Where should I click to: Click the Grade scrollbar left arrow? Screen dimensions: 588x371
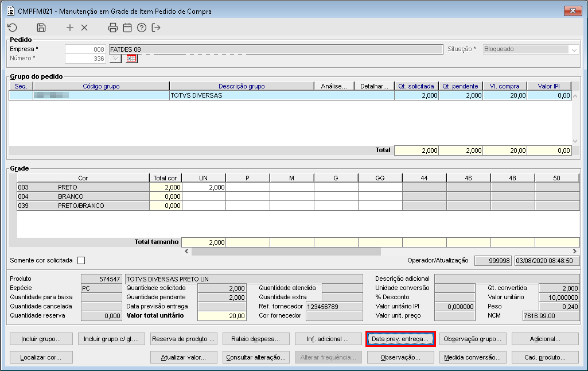pos(187,251)
